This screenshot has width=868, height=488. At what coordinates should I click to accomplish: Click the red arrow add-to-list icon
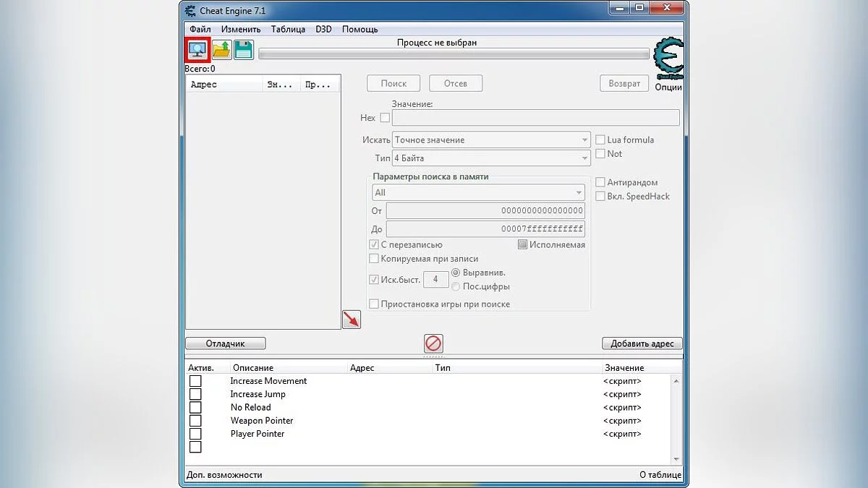352,319
